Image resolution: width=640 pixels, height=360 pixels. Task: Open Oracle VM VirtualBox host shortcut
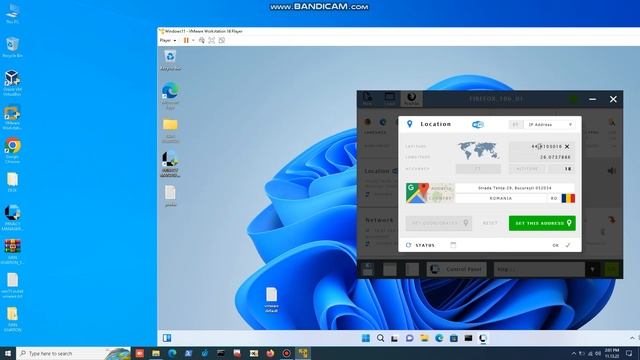[12, 83]
